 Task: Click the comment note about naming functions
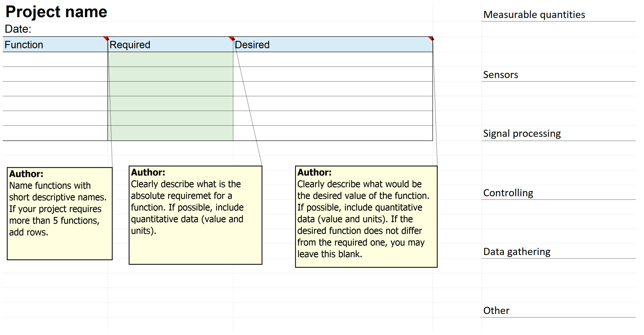60,214
